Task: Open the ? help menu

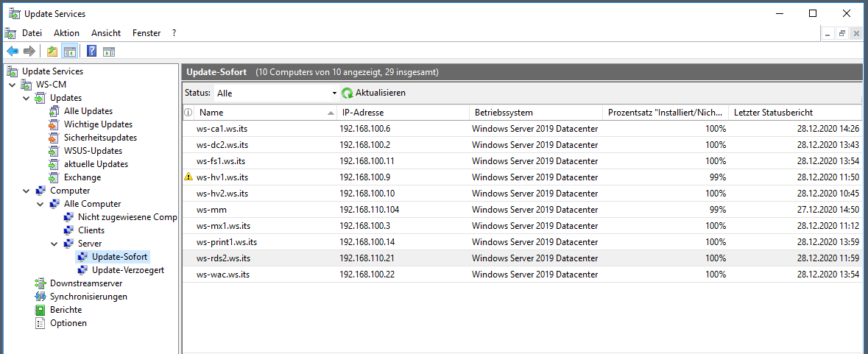Action: [174, 33]
